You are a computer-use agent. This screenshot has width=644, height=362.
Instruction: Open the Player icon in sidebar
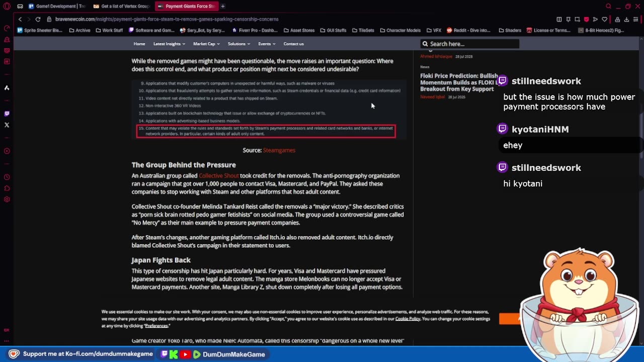tap(7, 151)
